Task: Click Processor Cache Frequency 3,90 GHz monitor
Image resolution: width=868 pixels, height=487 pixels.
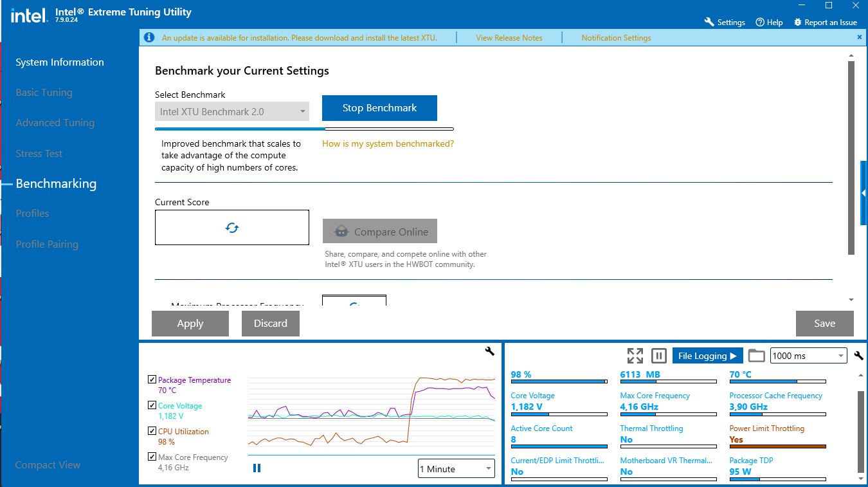Action: coord(777,403)
